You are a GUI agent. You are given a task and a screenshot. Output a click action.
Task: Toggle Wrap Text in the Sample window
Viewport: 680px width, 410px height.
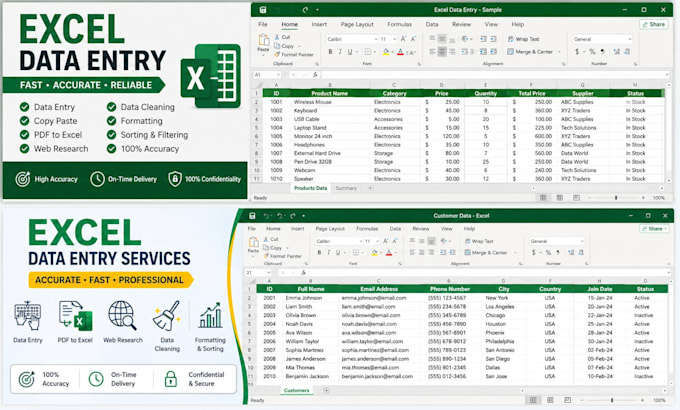[523, 39]
